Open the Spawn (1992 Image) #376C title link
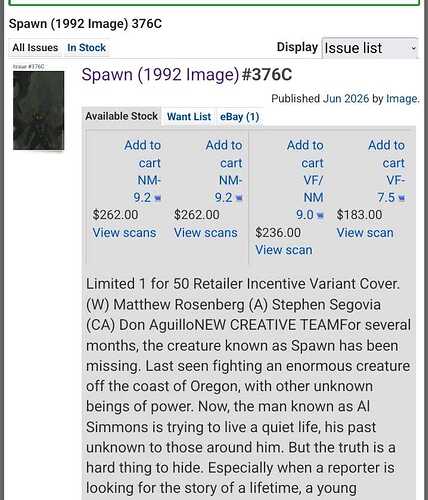This screenshot has height=500, width=428. point(187,74)
